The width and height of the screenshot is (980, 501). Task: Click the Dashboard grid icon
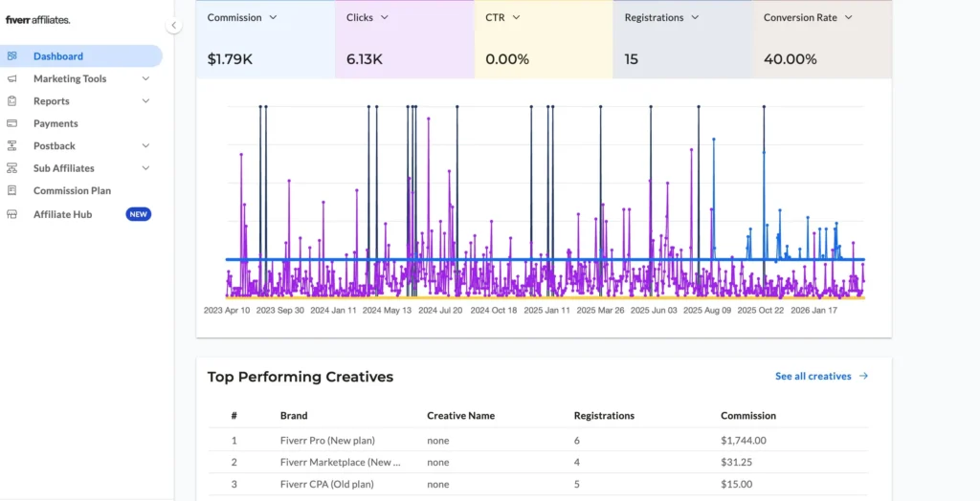(11, 56)
